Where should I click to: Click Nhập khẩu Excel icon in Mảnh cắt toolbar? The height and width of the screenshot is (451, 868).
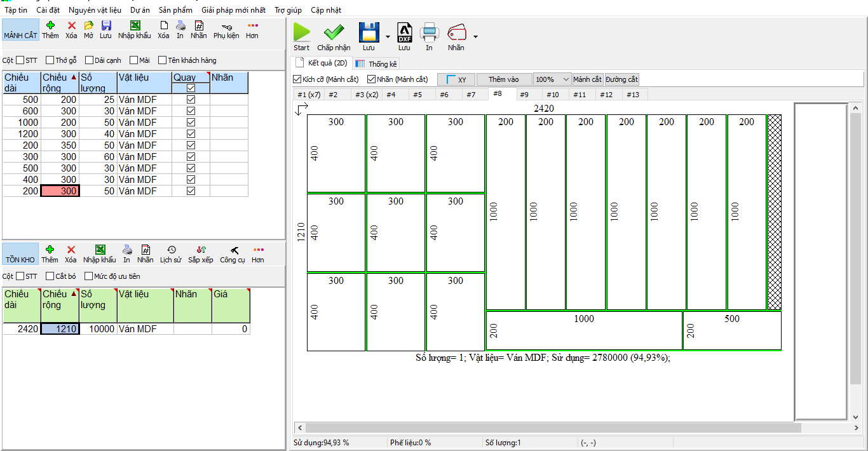coord(135,26)
